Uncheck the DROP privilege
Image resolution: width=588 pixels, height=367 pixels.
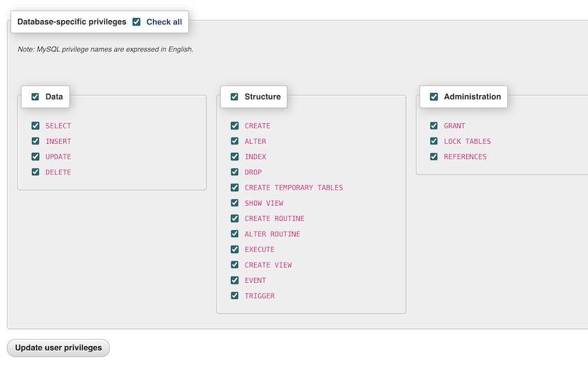click(x=235, y=172)
